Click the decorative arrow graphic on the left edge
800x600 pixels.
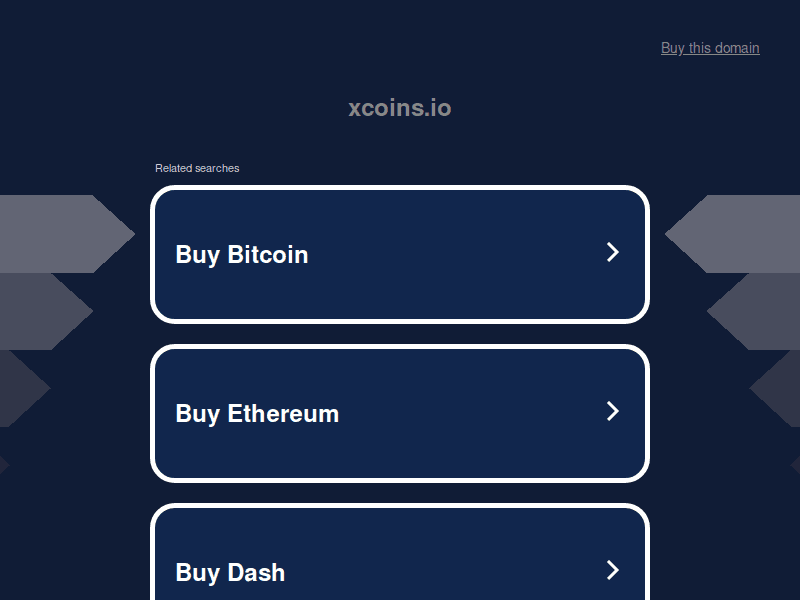click(60, 233)
